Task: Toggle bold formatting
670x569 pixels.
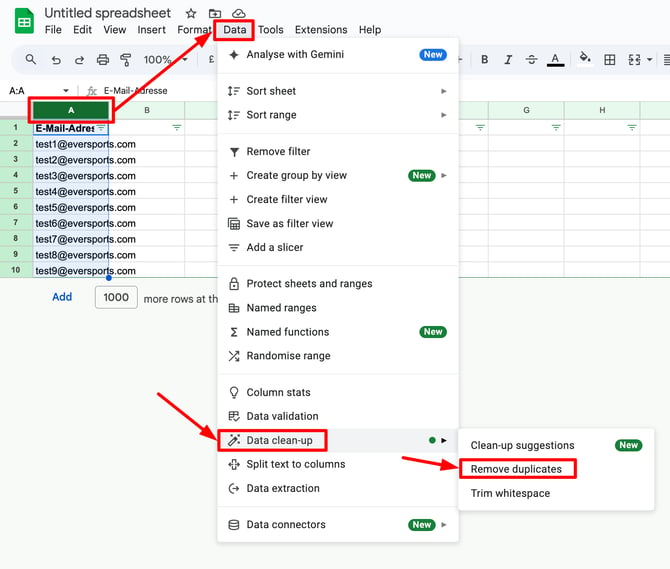Action: coord(485,60)
